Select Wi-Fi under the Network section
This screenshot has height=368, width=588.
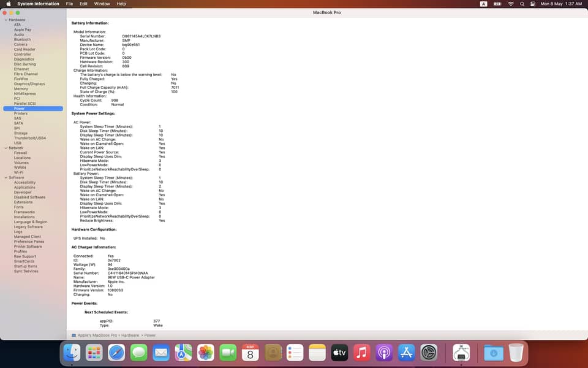point(19,172)
